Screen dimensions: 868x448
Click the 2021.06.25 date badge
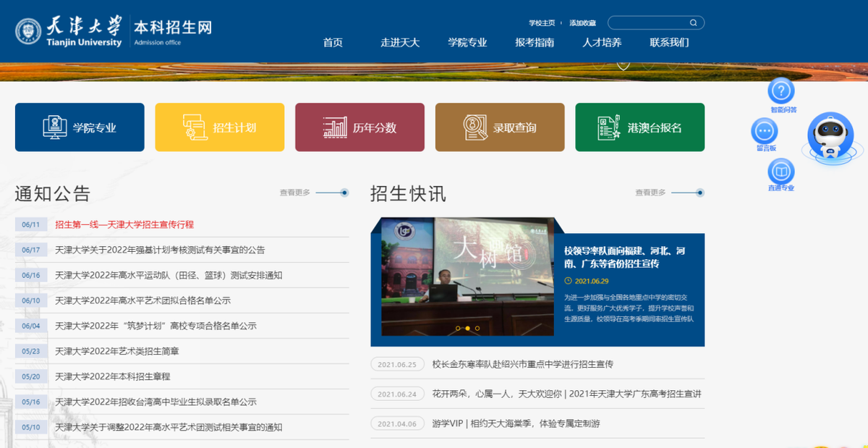coord(397,364)
